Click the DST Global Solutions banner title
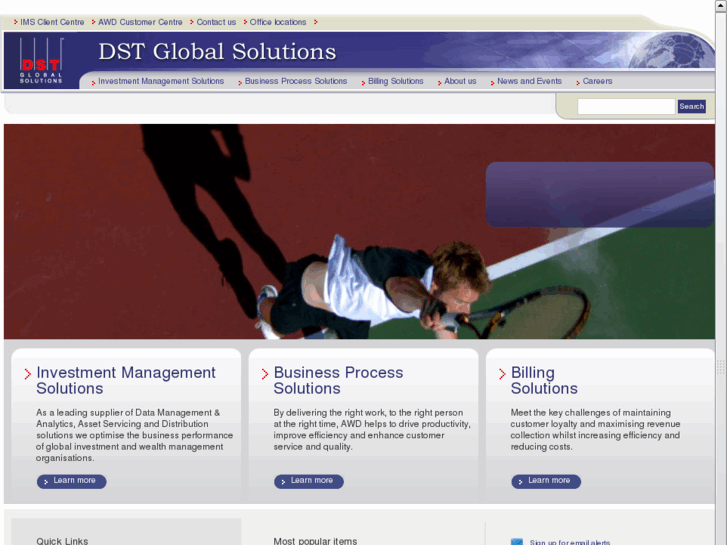727x545 pixels. click(217, 51)
